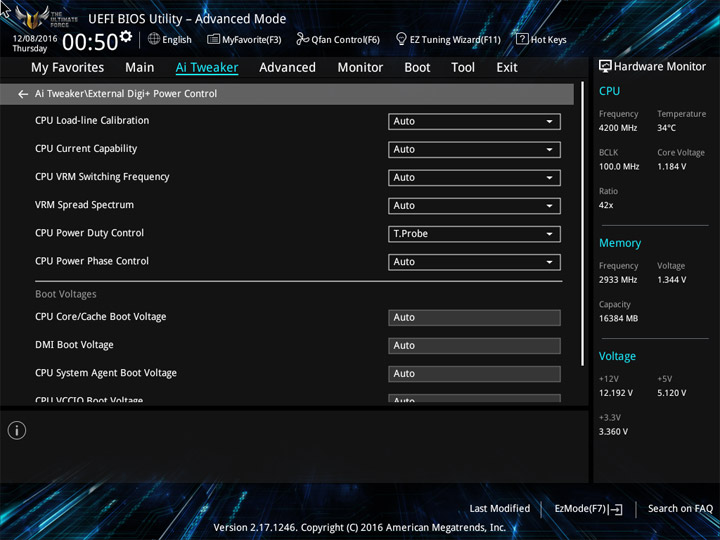Go to Advanced tab
720x540 pixels.
[287, 68]
